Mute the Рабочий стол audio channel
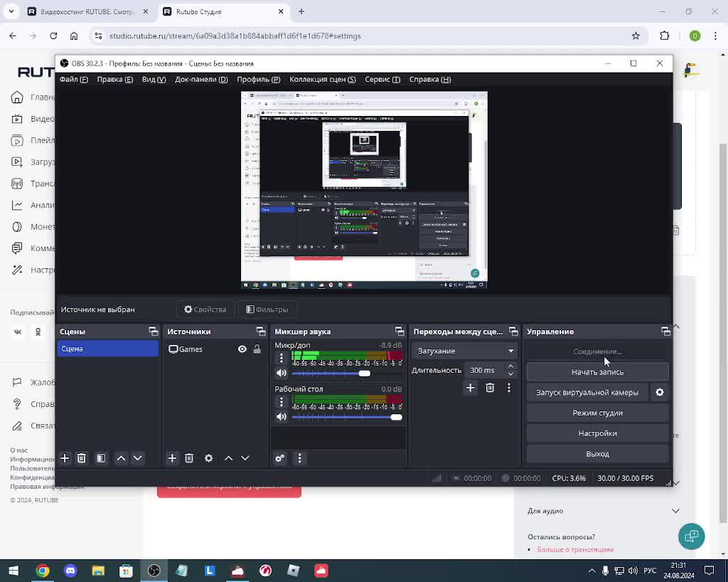This screenshot has height=582, width=728. coord(282,417)
